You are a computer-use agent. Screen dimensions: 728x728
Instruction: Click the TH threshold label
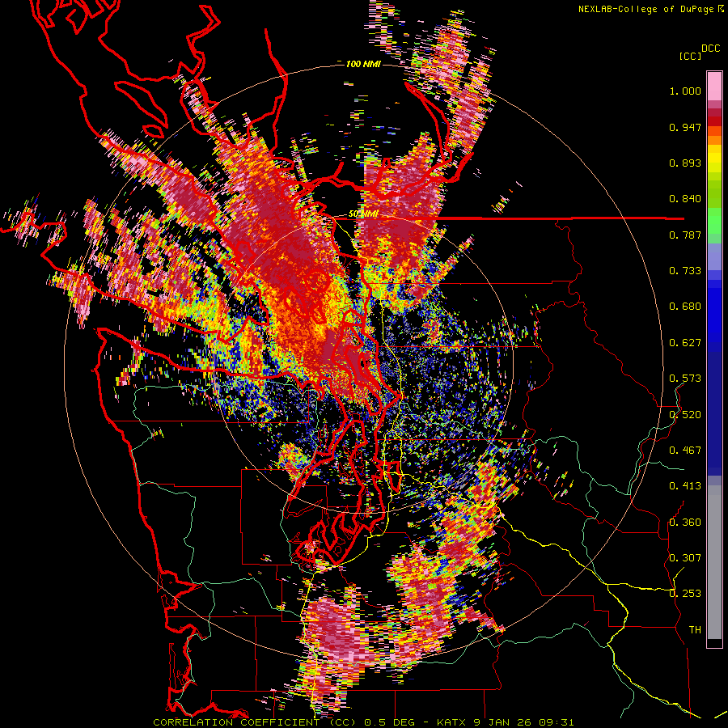pos(695,629)
